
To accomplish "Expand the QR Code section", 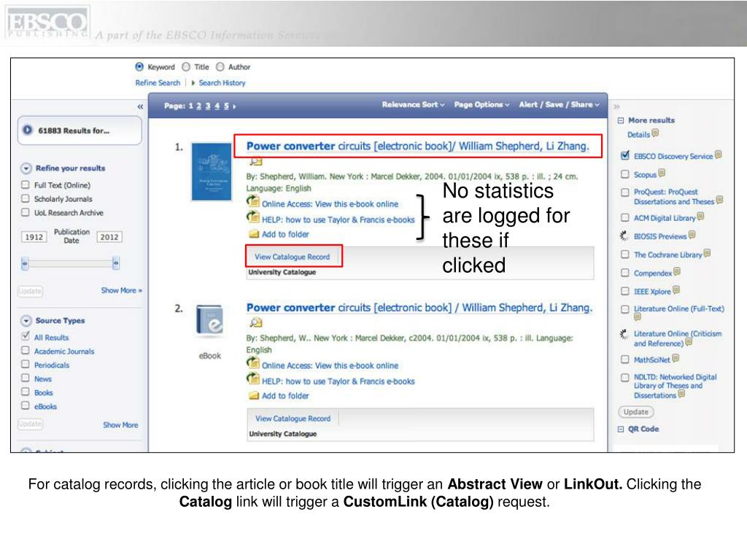I will pos(620,429).
